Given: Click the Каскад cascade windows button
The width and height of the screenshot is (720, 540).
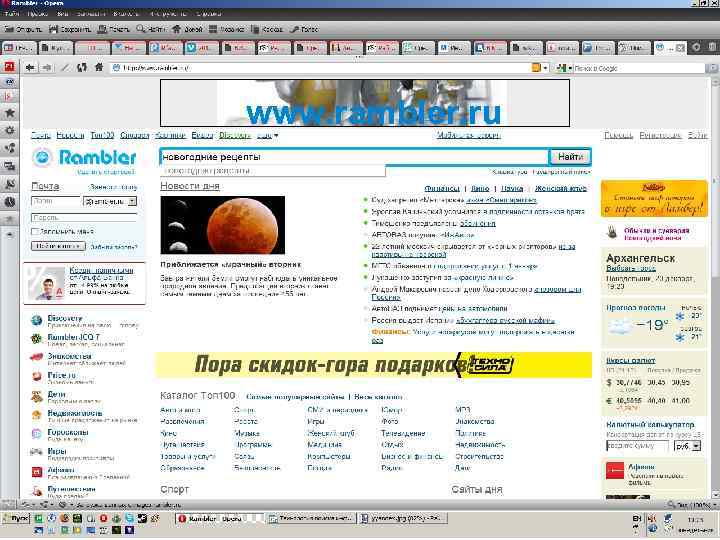Looking at the screenshot, I should (x=267, y=29).
